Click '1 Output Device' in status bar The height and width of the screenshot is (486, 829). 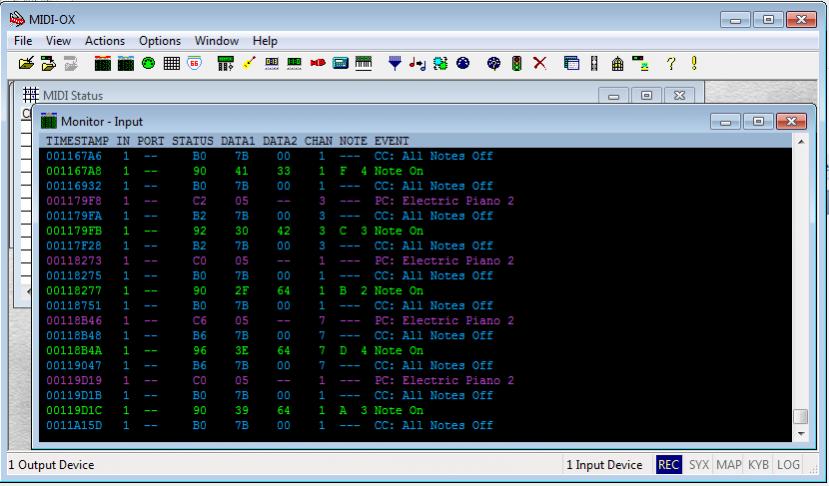(x=51, y=465)
